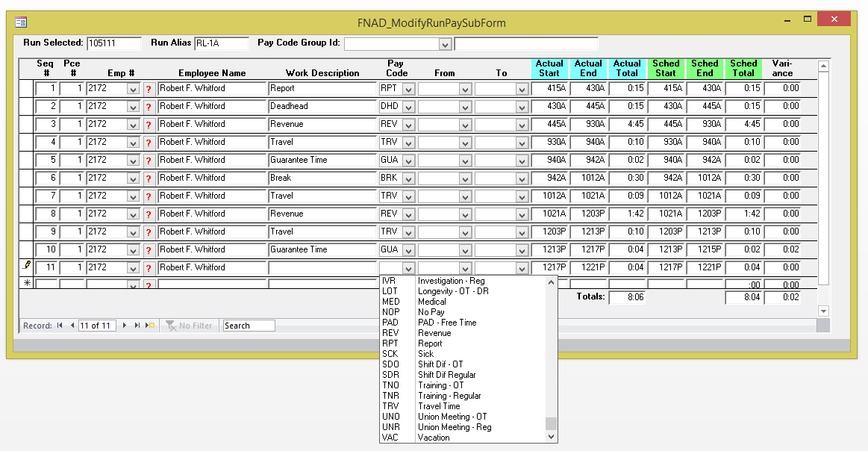This screenshot has height=451, width=868.
Task: Jump to last record arrow
Action: coord(137,326)
